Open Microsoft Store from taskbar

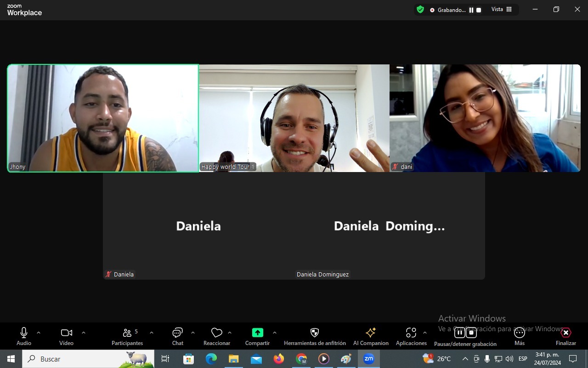pos(188,359)
